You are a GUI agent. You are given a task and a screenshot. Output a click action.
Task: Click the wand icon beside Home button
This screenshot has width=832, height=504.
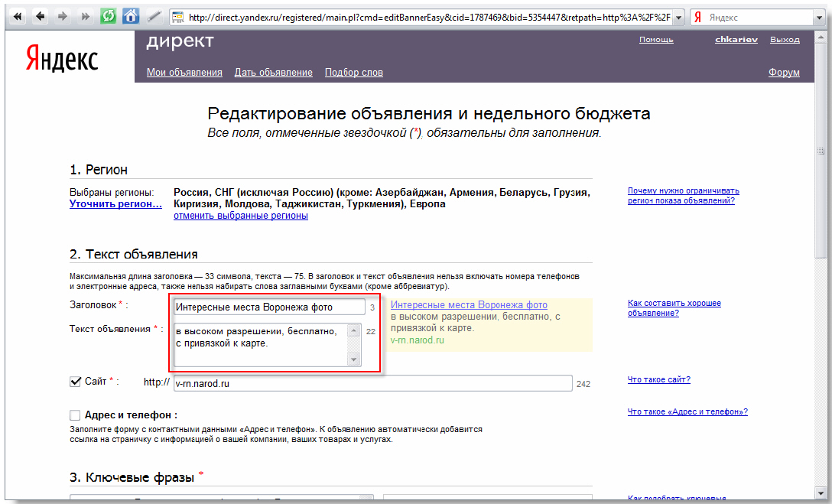tap(154, 16)
